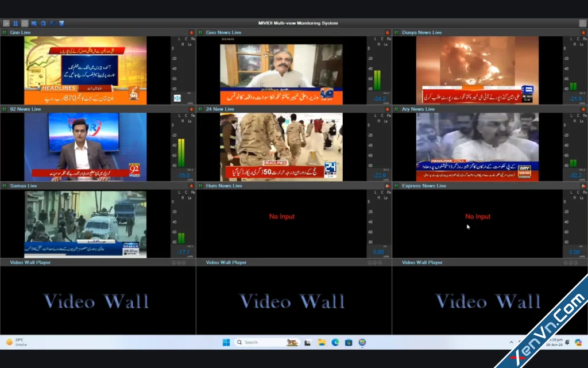Click the green audio meter bars of Samaa Live
588x368 pixels.
click(181, 238)
